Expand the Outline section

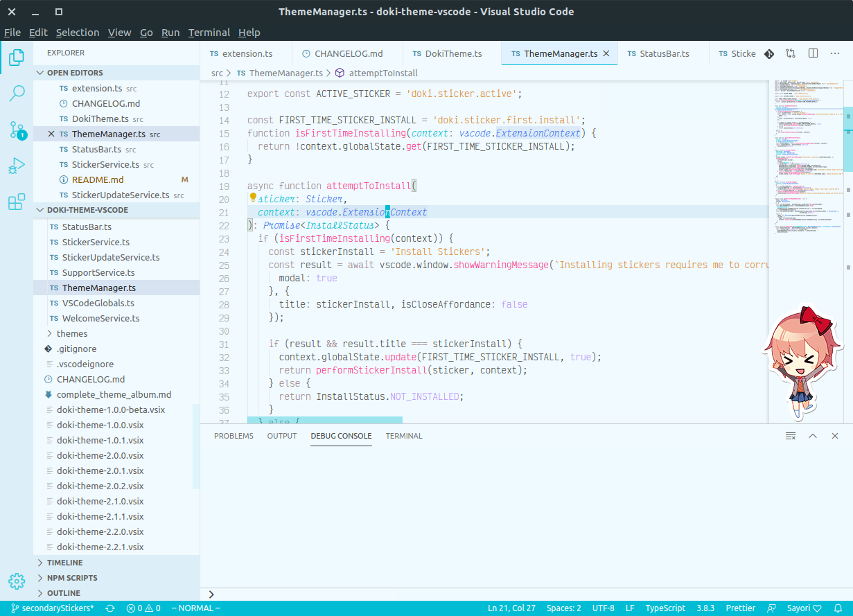coord(116,593)
